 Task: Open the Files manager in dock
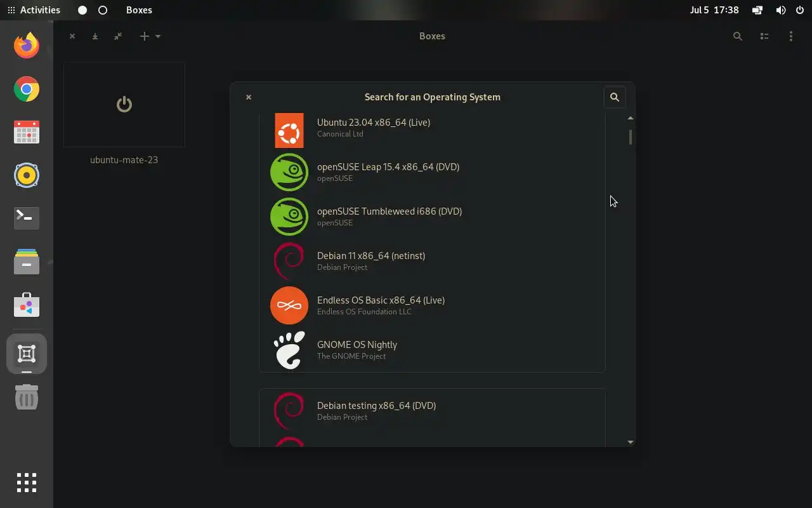click(x=27, y=262)
